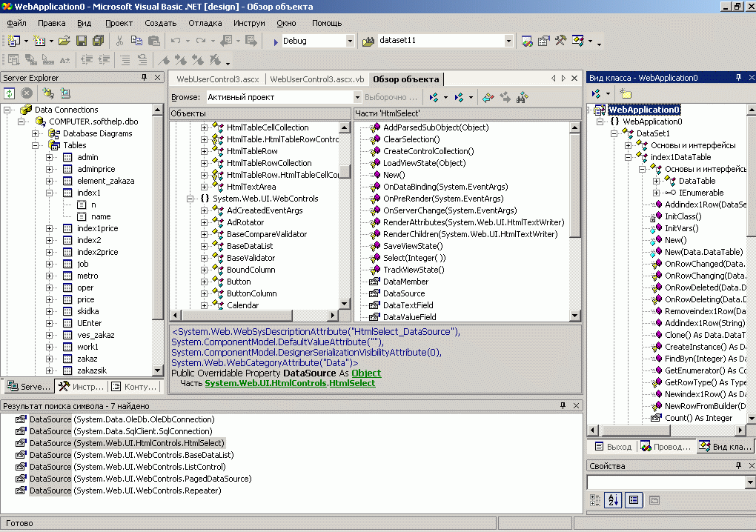Pin the symbol search results panel

coord(563,406)
